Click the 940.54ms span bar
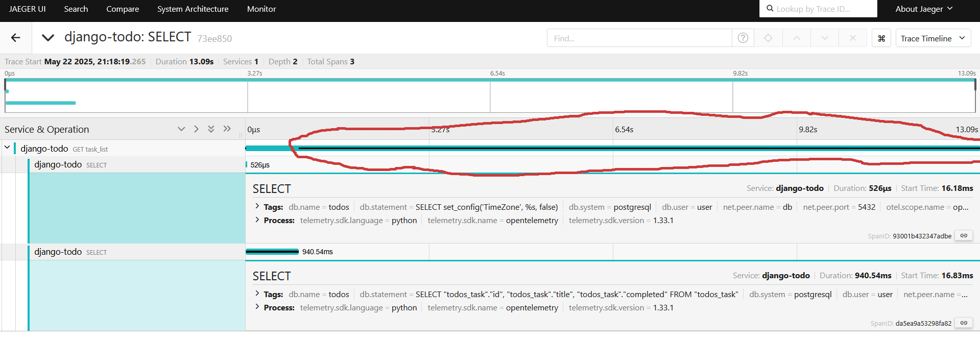980x340 pixels. [x=272, y=252]
